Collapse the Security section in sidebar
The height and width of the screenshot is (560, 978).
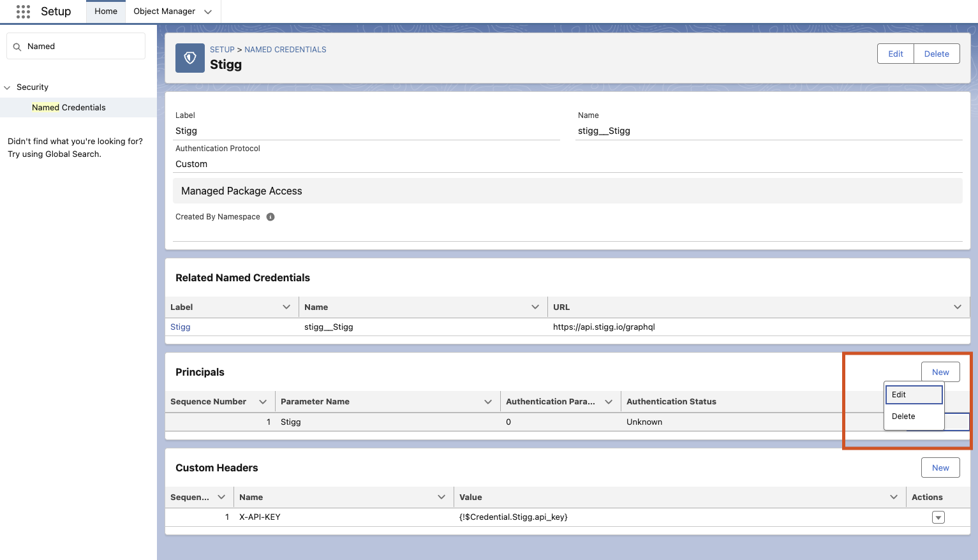click(x=8, y=87)
